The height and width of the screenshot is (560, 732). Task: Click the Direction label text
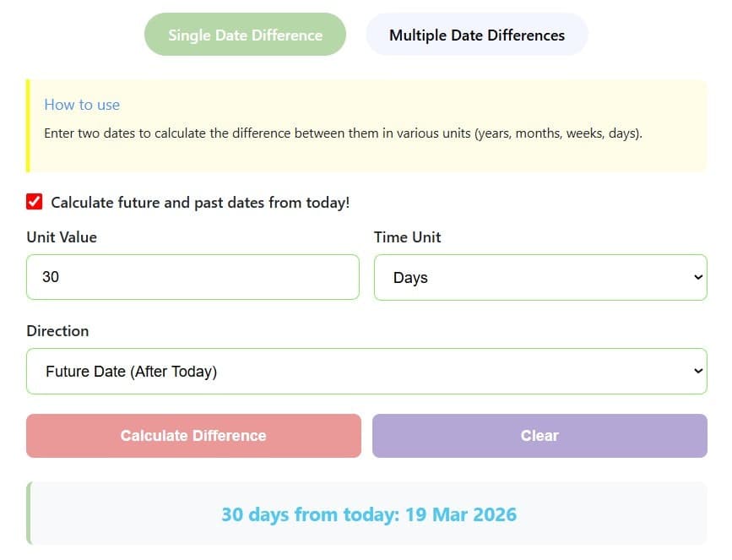57,331
